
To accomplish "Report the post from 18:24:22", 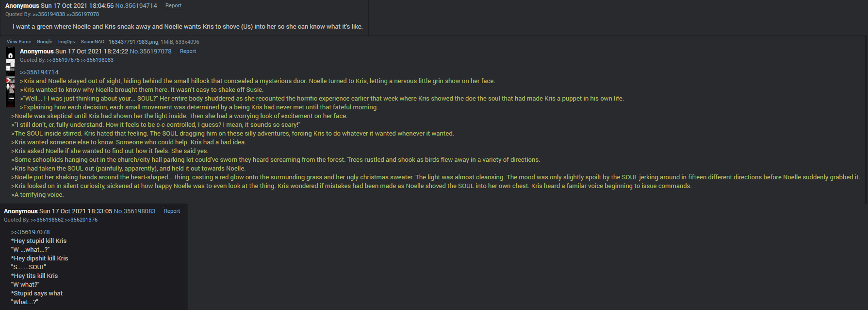I will [x=188, y=52].
